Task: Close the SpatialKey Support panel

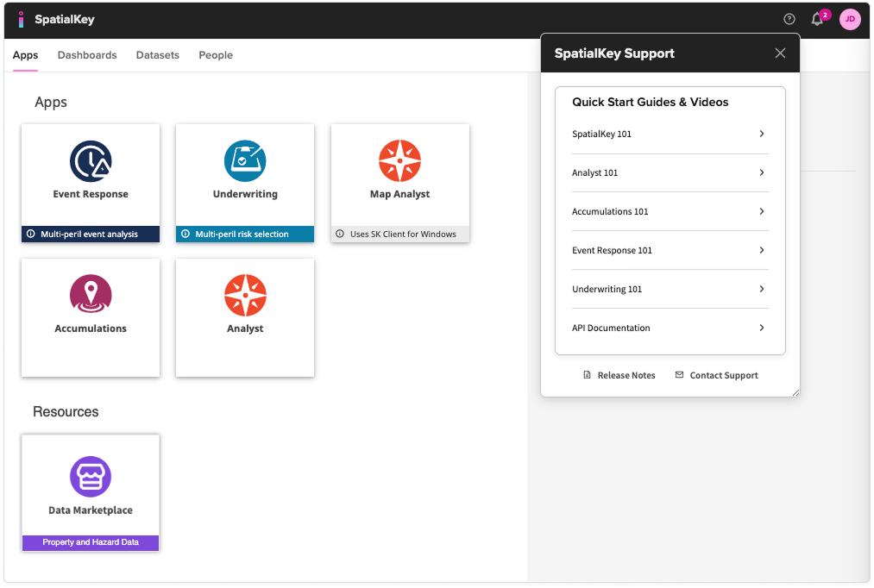Action: pyautogui.click(x=780, y=53)
